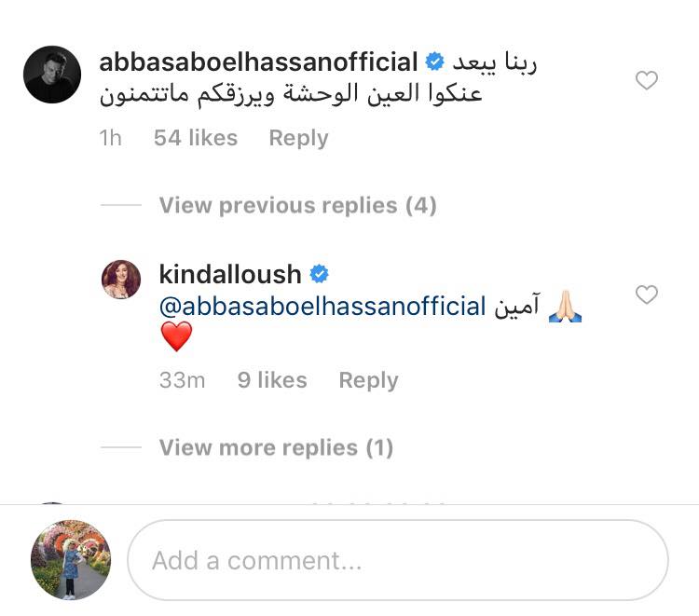Image resolution: width=699 pixels, height=616 pixels.
Task: Open the abbasaboelhassanofficial username link
Action: [258, 62]
